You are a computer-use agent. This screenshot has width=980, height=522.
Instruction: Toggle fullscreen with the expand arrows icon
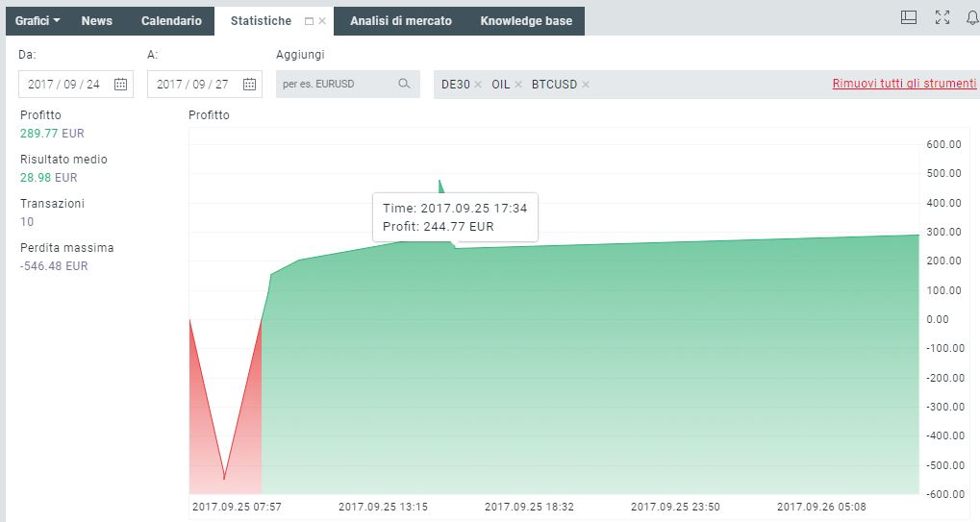(942, 17)
